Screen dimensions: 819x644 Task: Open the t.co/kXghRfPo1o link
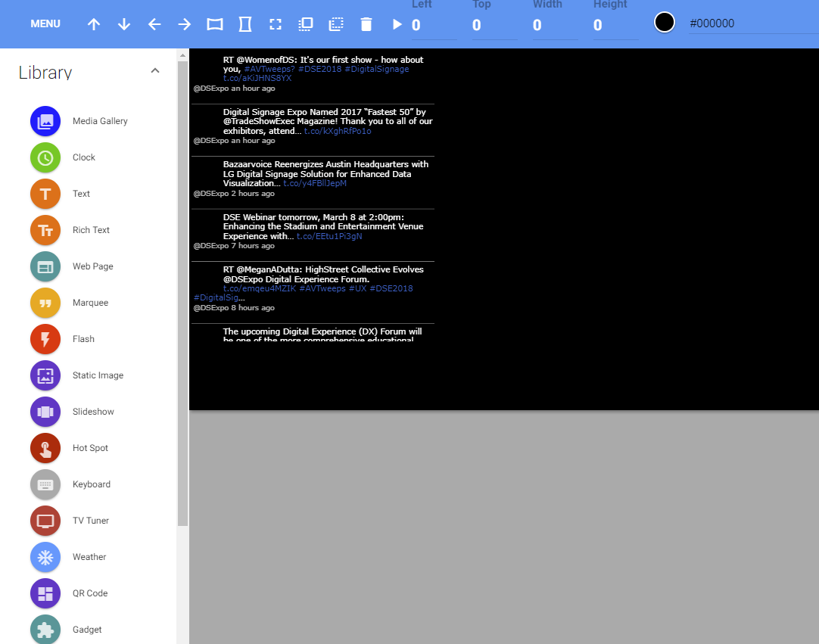click(x=338, y=131)
